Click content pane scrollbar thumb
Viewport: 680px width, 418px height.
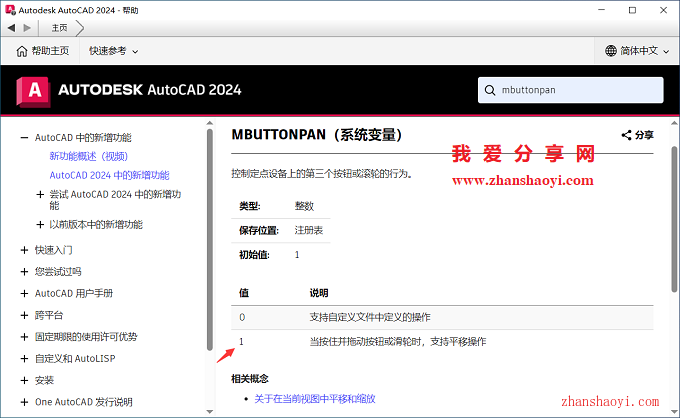click(x=674, y=219)
